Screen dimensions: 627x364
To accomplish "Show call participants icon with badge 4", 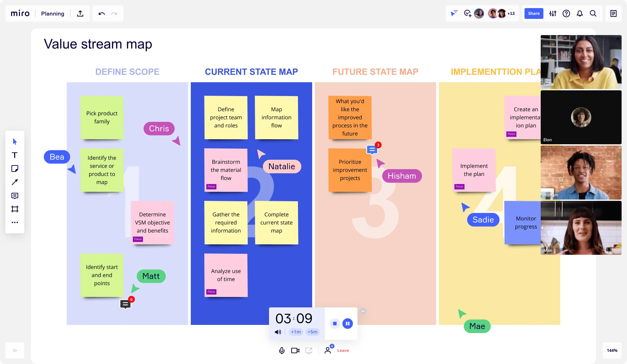I will pyautogui.click(x=328, y=350).
